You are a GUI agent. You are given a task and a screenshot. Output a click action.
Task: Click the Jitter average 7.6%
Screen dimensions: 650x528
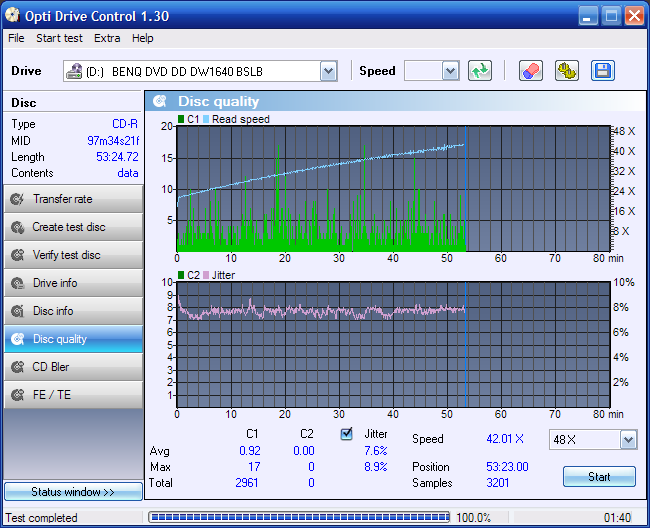(x=376, y=451)
